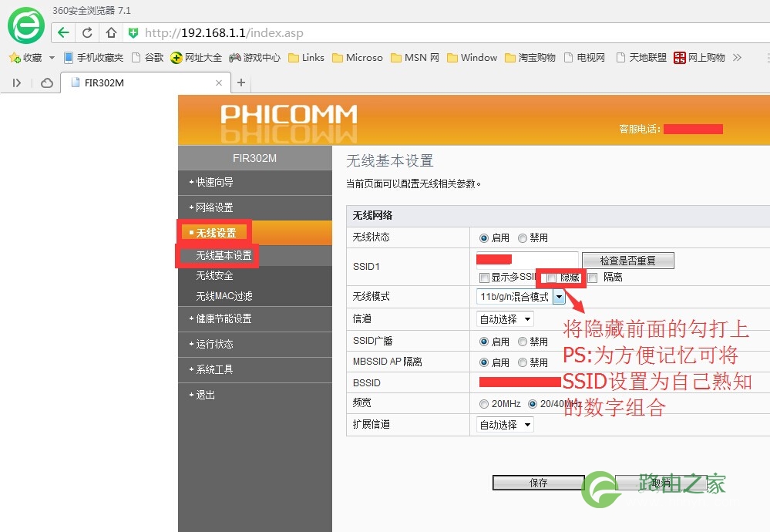Open the 谷歌 bookmark
Image resolution: width=770 pixels, height=532 pixels.
[x=147, y=58]
